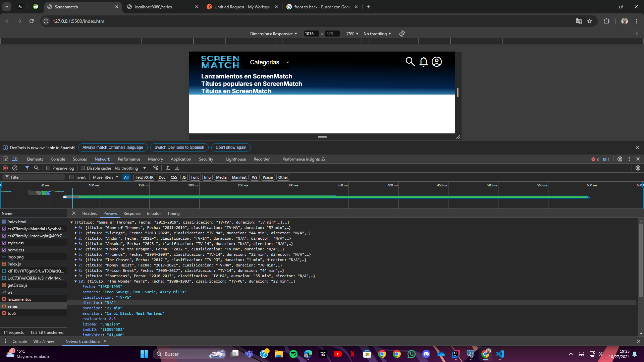Expand item 5 Friends entry

click(x=75, y=255)
